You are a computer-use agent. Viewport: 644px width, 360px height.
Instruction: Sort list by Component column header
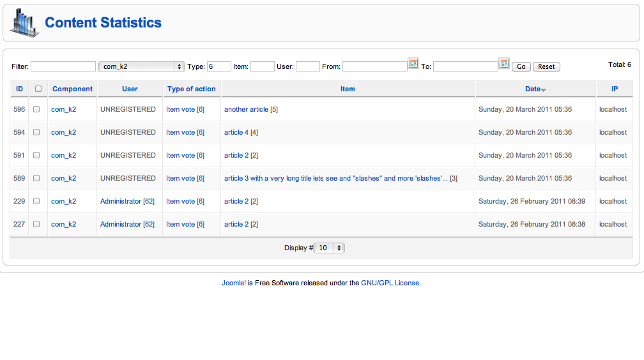pos(72,89)
